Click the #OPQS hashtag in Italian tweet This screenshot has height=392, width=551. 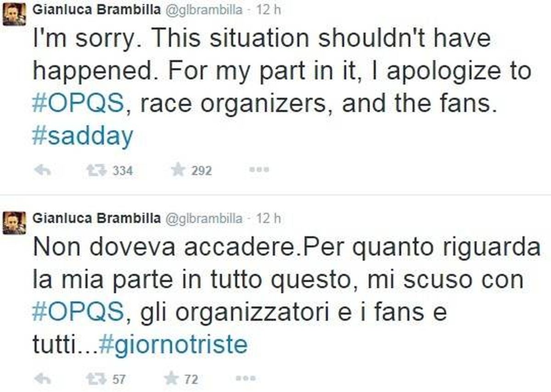coord(78,312)
